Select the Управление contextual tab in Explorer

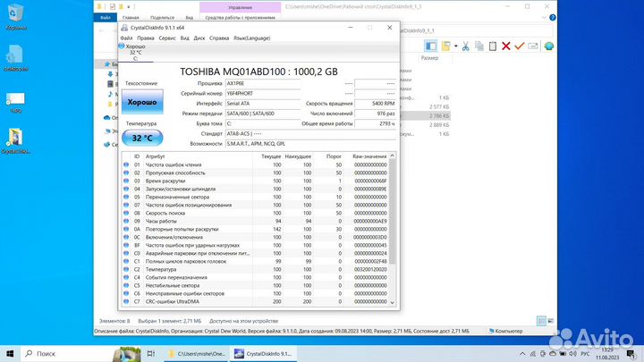click(241, 7)
